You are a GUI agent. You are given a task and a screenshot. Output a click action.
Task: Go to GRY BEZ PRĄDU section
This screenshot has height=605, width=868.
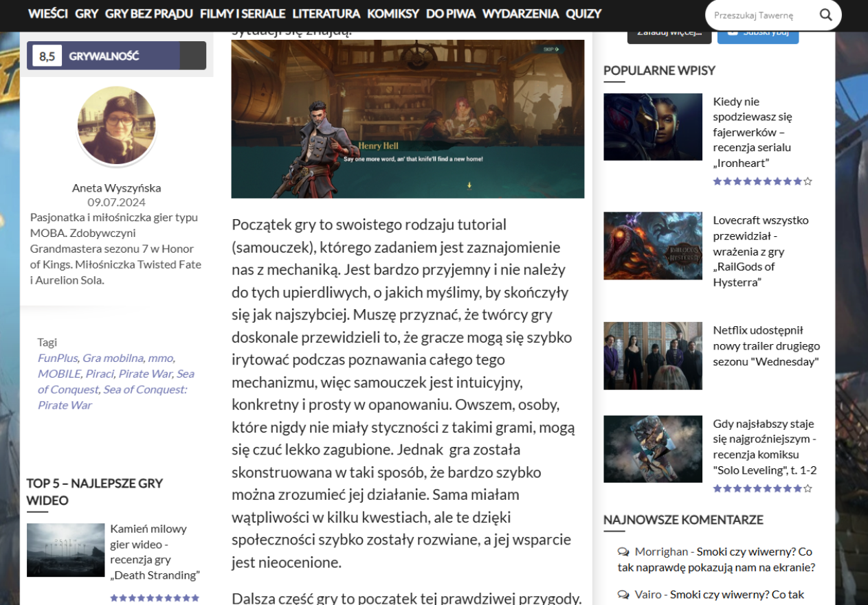click(x=149, y=14)
